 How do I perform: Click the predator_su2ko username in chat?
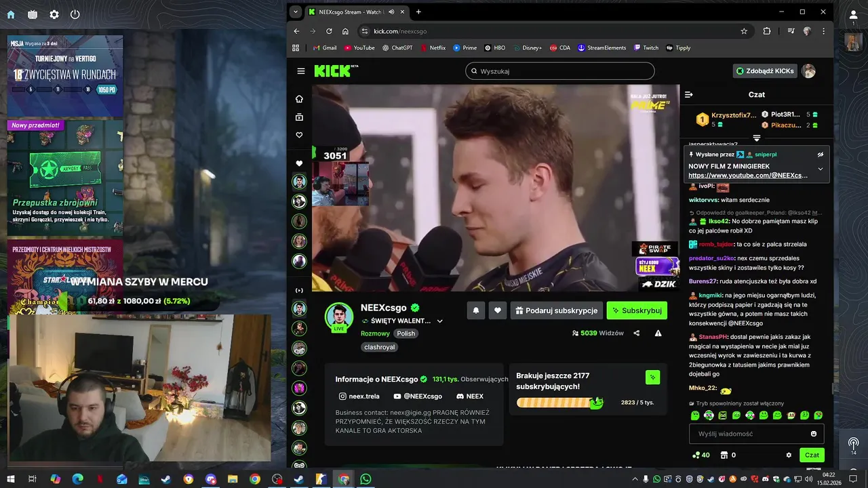pos(711,258)
